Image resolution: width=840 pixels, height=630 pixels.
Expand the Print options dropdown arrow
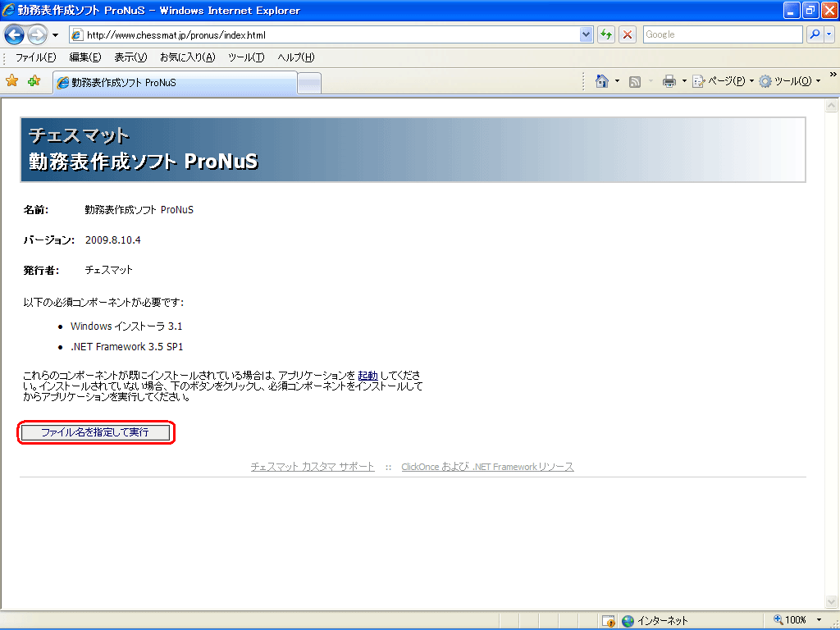(x=684, y=81)
